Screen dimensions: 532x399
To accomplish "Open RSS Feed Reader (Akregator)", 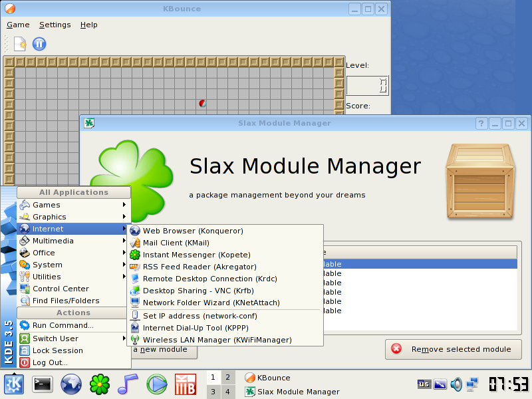I will pos(225,267).
